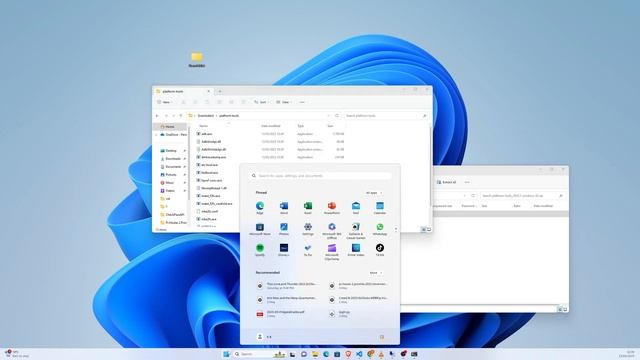Open Prime Video from pinned apps
The width and height of the screenshot is (640, 360).
click(356, 250)
